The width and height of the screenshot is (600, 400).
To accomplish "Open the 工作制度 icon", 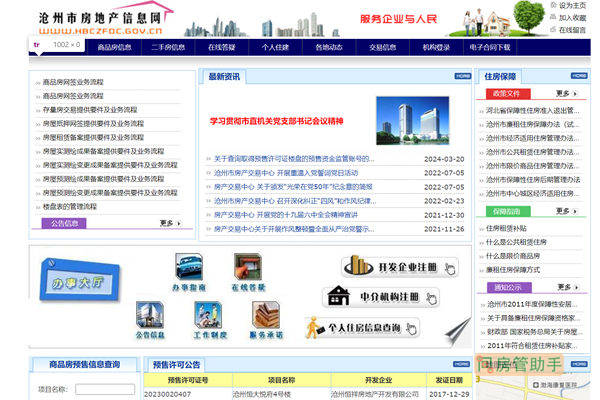I will pyautogui.click(x=210, y=320).
